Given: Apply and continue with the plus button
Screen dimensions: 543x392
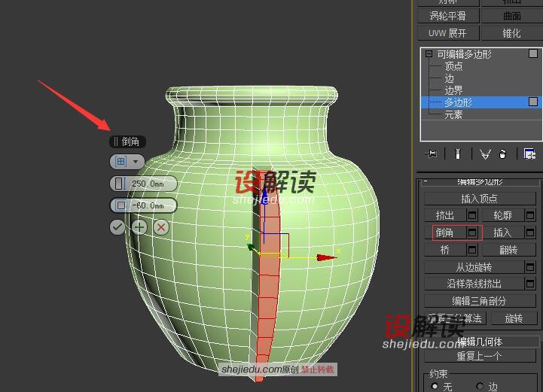Looking at the screenshot, I should [139, 227].
